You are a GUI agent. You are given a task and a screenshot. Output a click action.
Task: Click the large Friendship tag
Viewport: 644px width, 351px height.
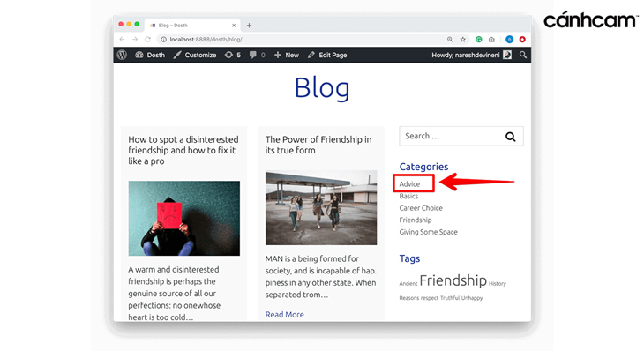coord(453,280)
